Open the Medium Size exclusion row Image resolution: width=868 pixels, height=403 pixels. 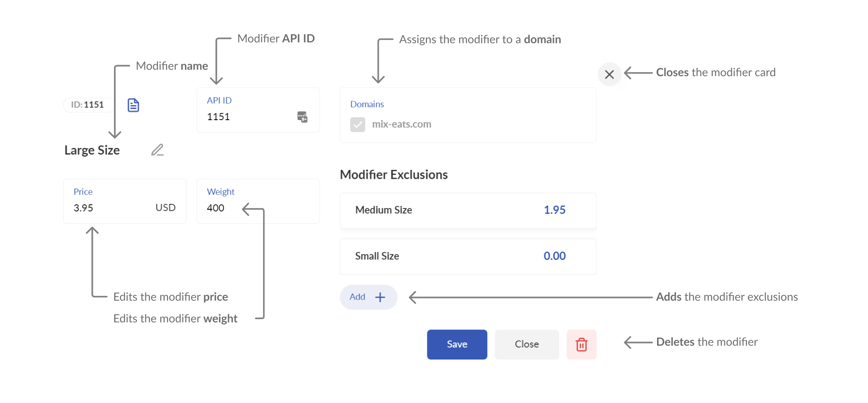pyautogui.click(x=468, y=211)
